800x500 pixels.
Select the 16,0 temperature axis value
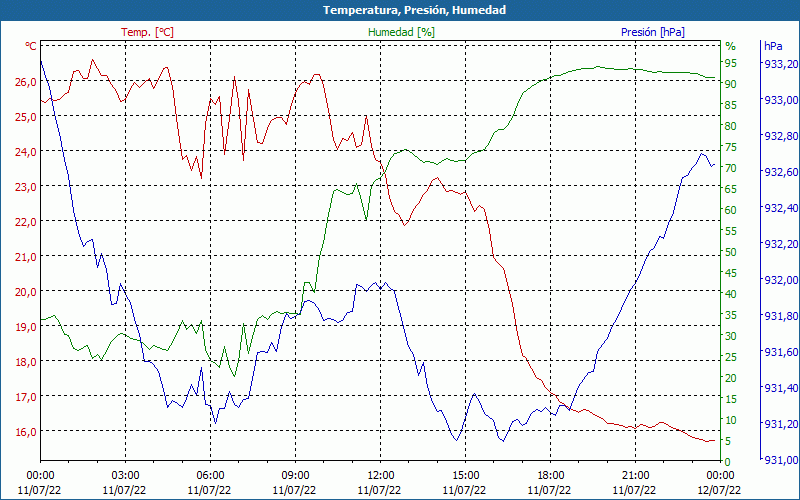click(26, 432)
